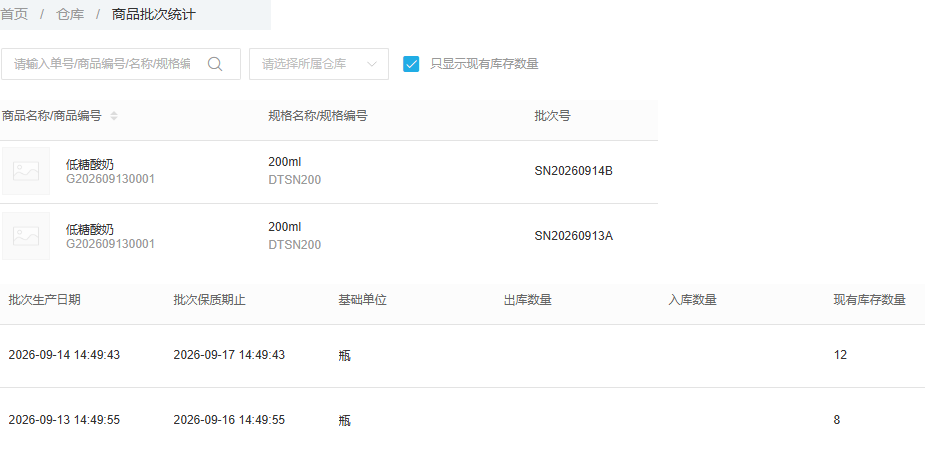Screen dimensions: 925x450
Task: Select production date 2026-09-13 14:49:55
Action: 64,420
